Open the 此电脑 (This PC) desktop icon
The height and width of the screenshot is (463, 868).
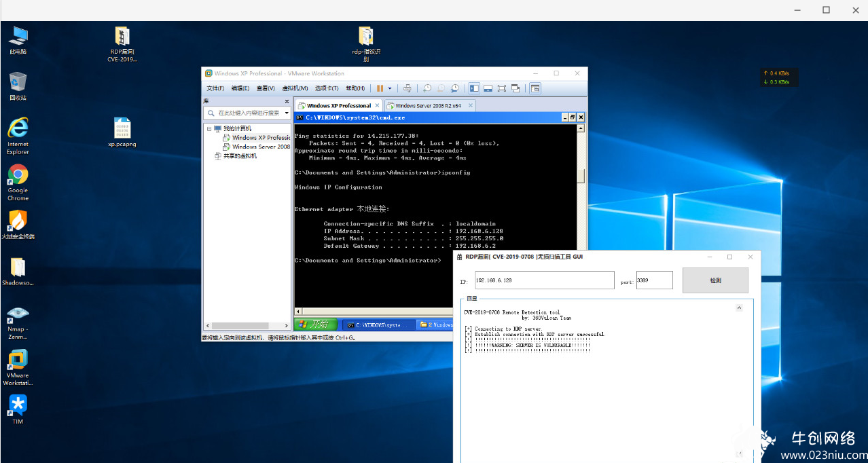[18, 40]
